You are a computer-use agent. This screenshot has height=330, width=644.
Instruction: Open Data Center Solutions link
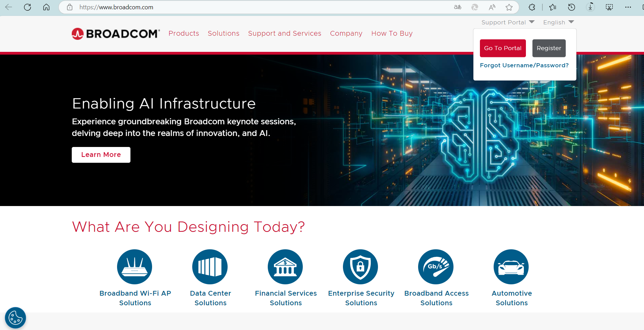click(210, 298)
